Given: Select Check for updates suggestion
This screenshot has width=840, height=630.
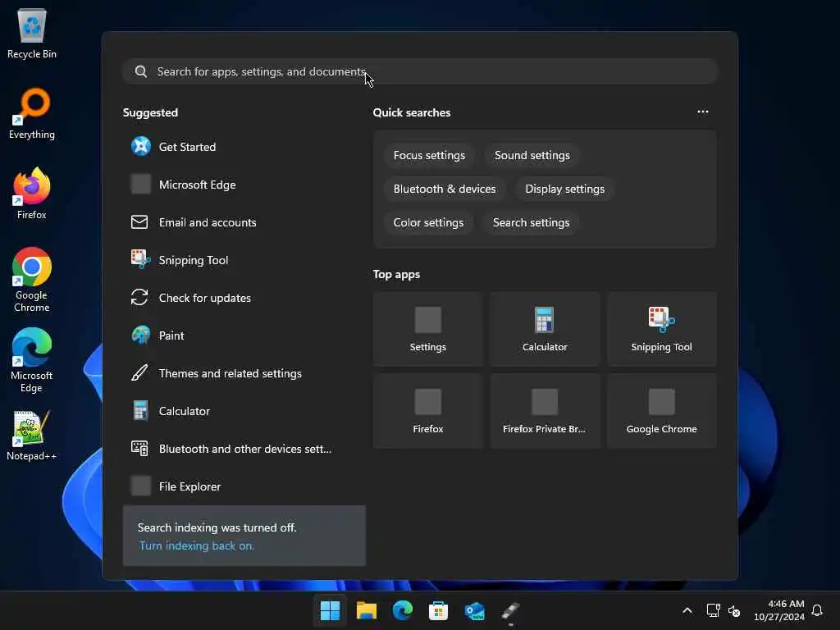Looking at the screenshot, I should click(244, 298).
